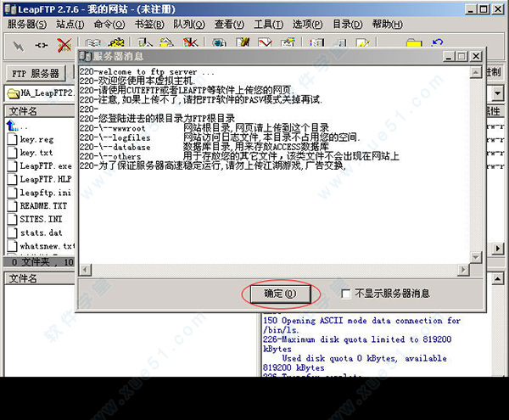Click the blue curved-arrow refresh icon
Viewport: 509px width, 420px height.
click(x=438, y=42)
